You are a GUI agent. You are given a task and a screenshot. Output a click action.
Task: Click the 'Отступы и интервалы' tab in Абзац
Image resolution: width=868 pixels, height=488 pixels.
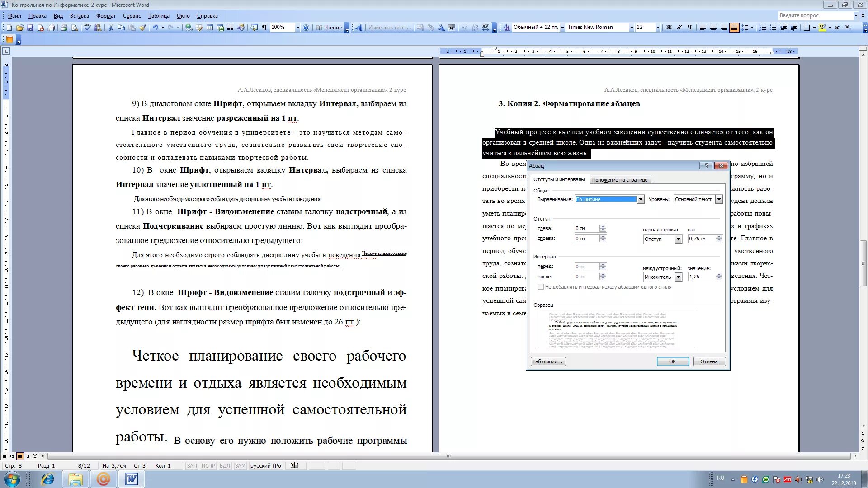[x=558, y=179]
